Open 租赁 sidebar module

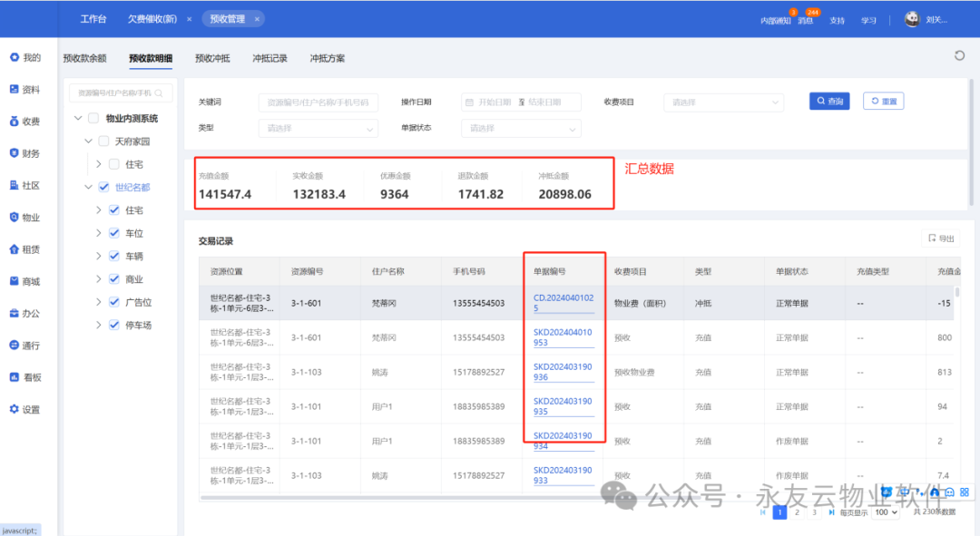(25, 249)
